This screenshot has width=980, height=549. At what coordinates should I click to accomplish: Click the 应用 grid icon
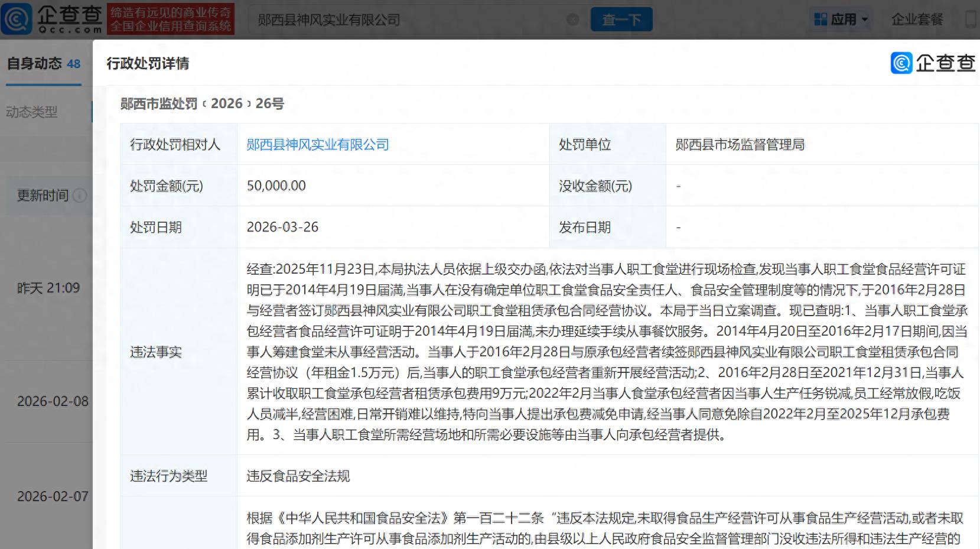pos(821,20)
